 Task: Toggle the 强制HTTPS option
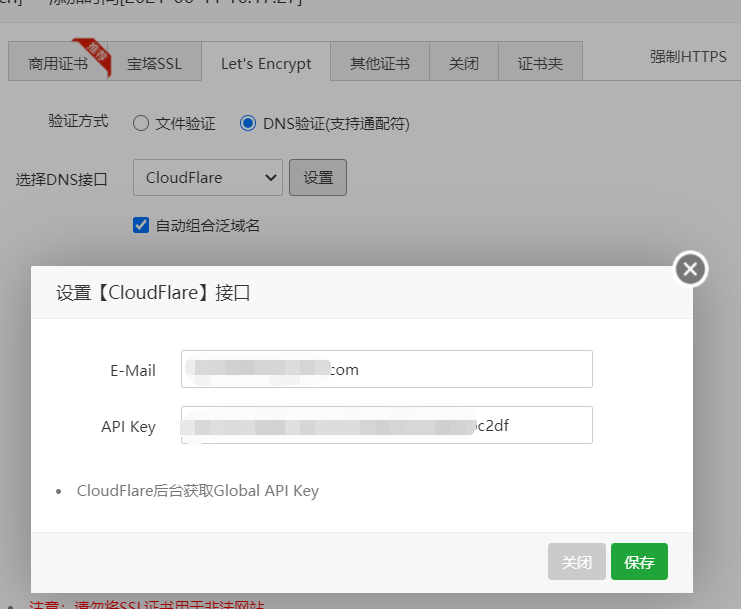[688, 57]
